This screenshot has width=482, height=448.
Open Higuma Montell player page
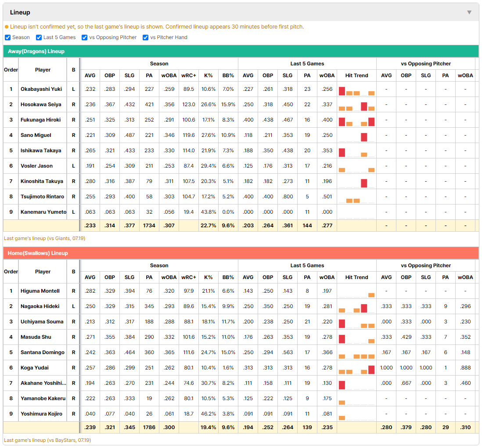pyautogui.click(x=40, y=291)
